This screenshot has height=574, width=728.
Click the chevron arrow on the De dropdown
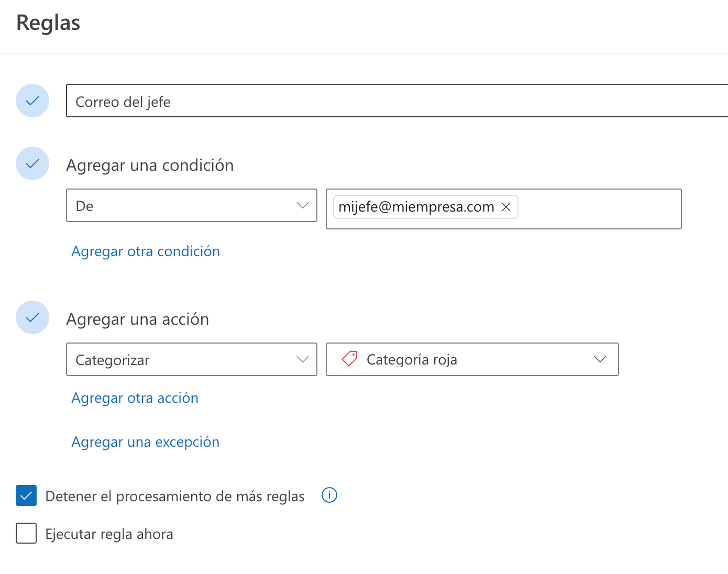click(302, 205)
